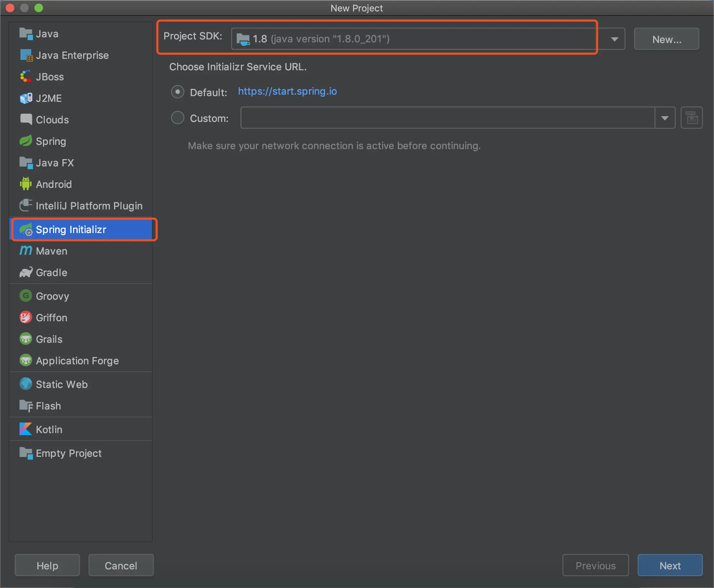Click the New... SDK button
The image size is (714, 588).
click(x=666, y=39)
